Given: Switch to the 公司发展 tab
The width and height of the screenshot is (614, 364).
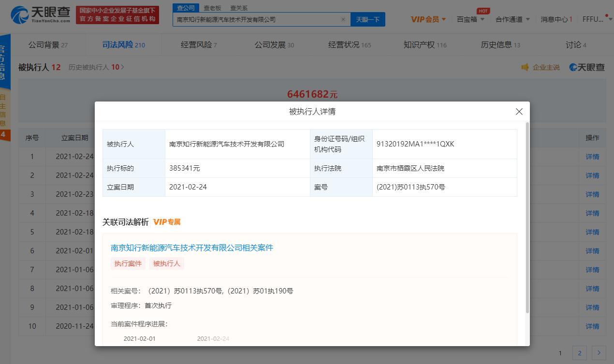Looking at the screenshot, I should (274, 45).
